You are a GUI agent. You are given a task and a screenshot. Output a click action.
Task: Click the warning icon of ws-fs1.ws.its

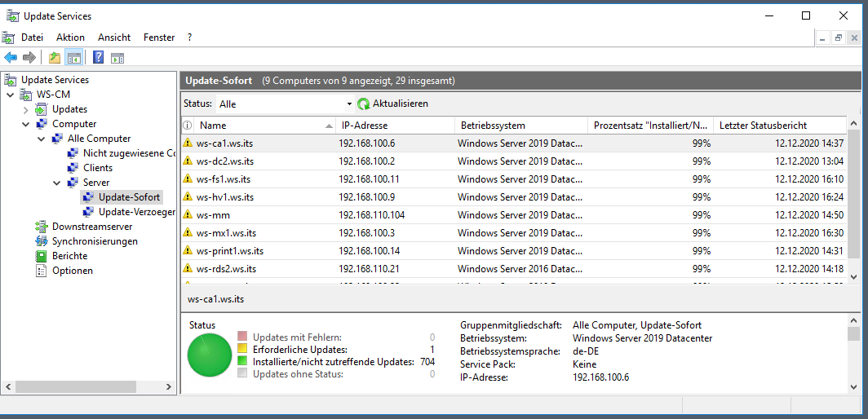(x=188, y=179)
